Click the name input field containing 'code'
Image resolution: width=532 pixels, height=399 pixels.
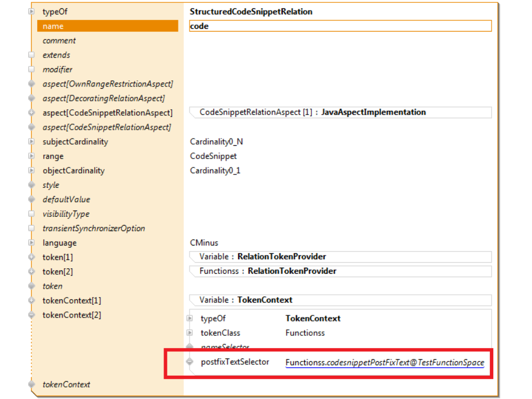tap(340, 26)
